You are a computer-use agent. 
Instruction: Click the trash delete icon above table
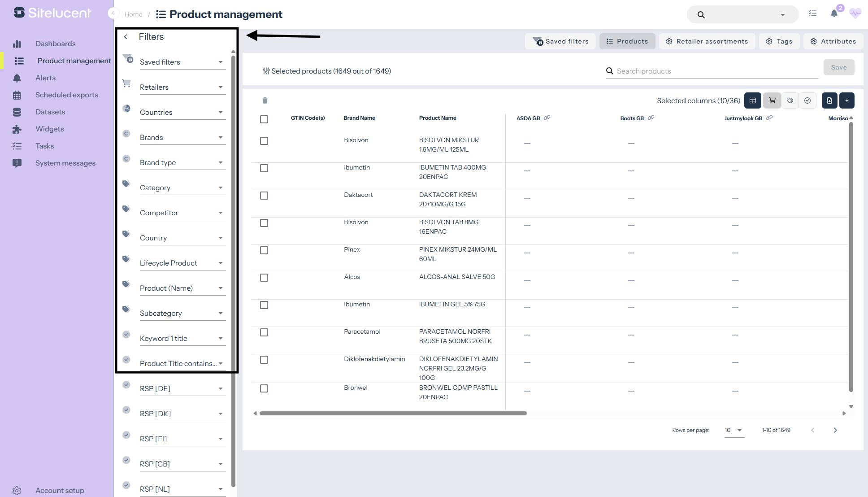point(265,100)
